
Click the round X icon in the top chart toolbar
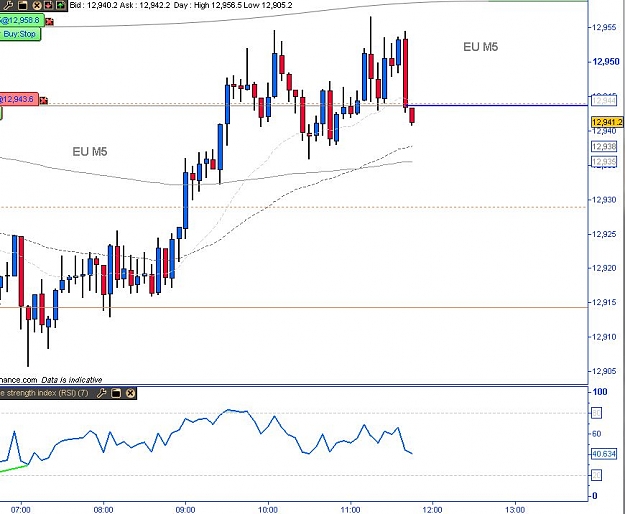click(x=37, y=5)
